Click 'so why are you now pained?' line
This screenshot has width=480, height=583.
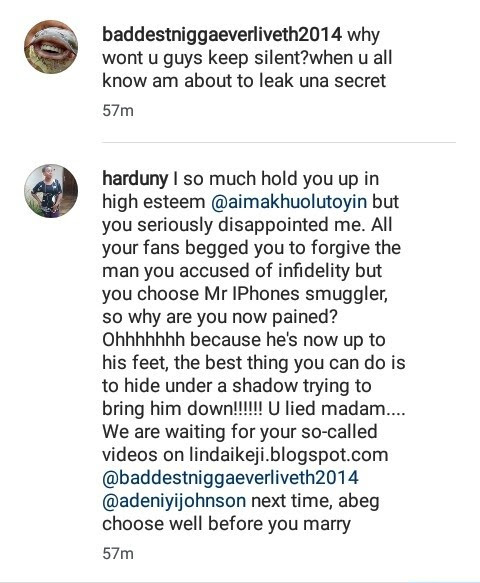220,317
